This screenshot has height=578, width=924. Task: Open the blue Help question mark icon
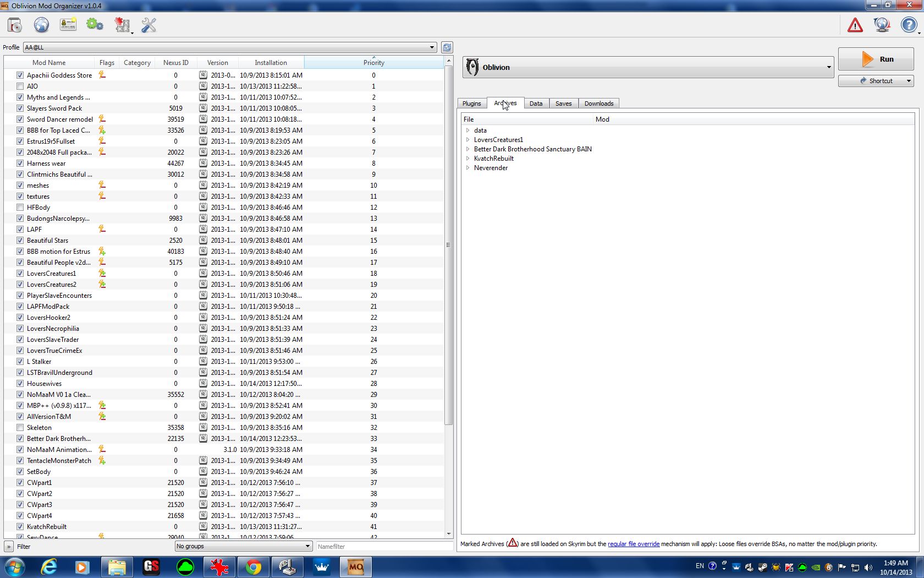pyautogui.click(x=909, y=25)
